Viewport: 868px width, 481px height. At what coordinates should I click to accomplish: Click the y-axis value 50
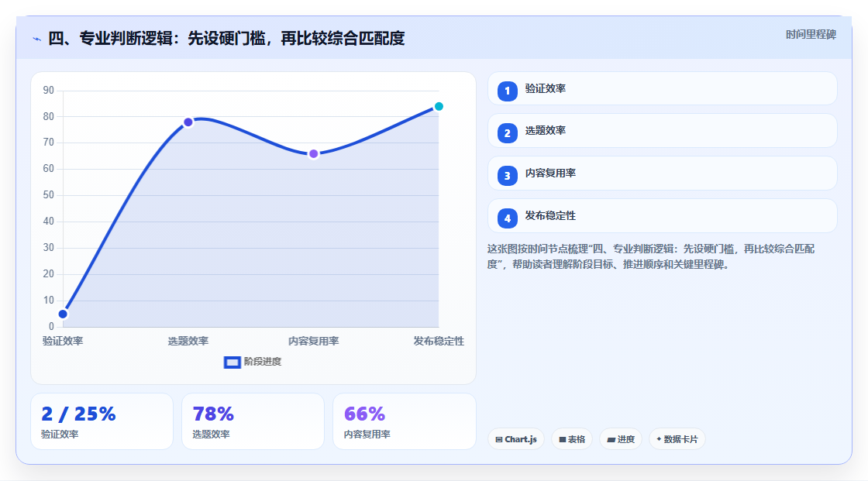(49, 195)
